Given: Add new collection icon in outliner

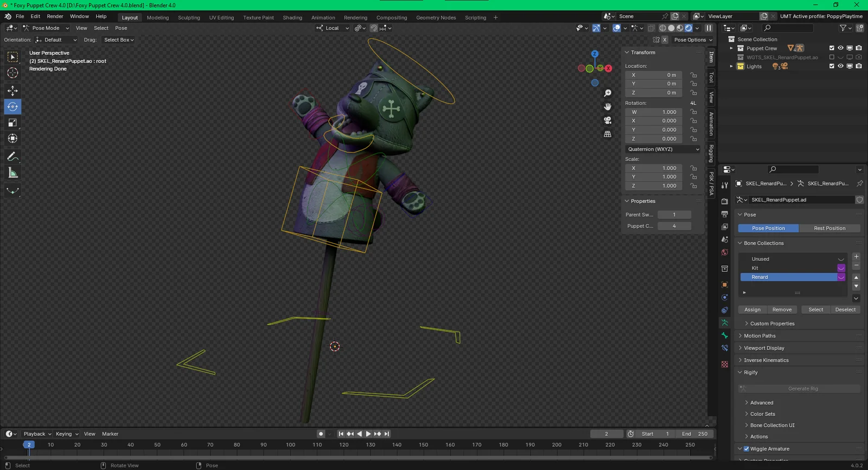Looking at the screenshot, I should (860, 28).
